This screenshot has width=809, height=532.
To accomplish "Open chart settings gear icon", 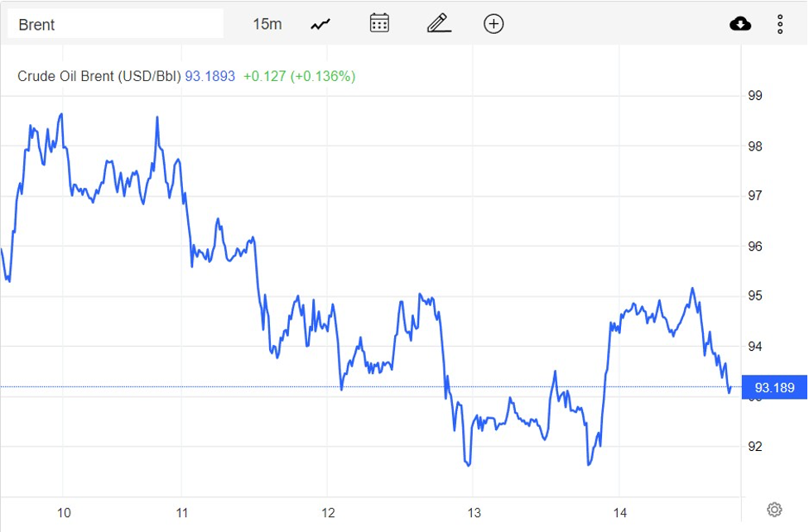I will (x=774, y=509).
